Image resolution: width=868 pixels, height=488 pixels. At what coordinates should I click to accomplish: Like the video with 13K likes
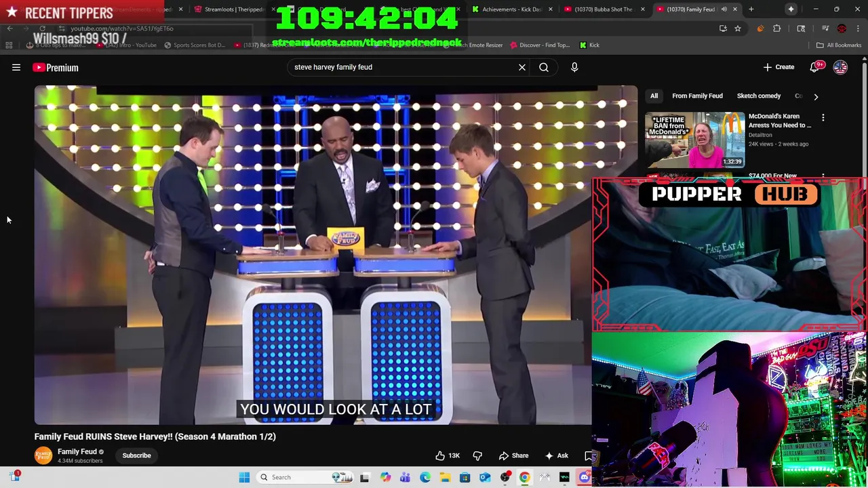(x=448, y=455)
